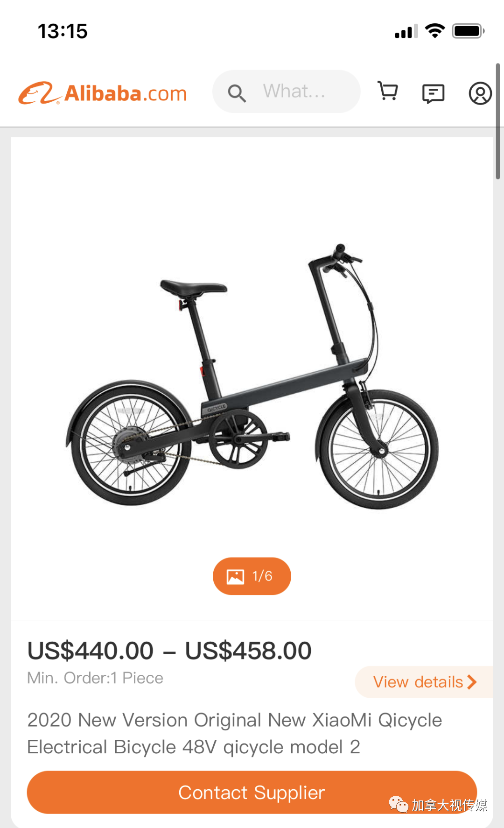Open the 1/6 image counter badge
The image size is (504, 828).
(252, 576)
